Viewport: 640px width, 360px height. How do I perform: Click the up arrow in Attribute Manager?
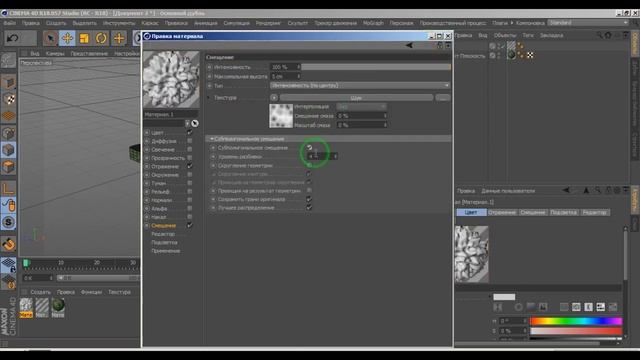tap(586, 190)
